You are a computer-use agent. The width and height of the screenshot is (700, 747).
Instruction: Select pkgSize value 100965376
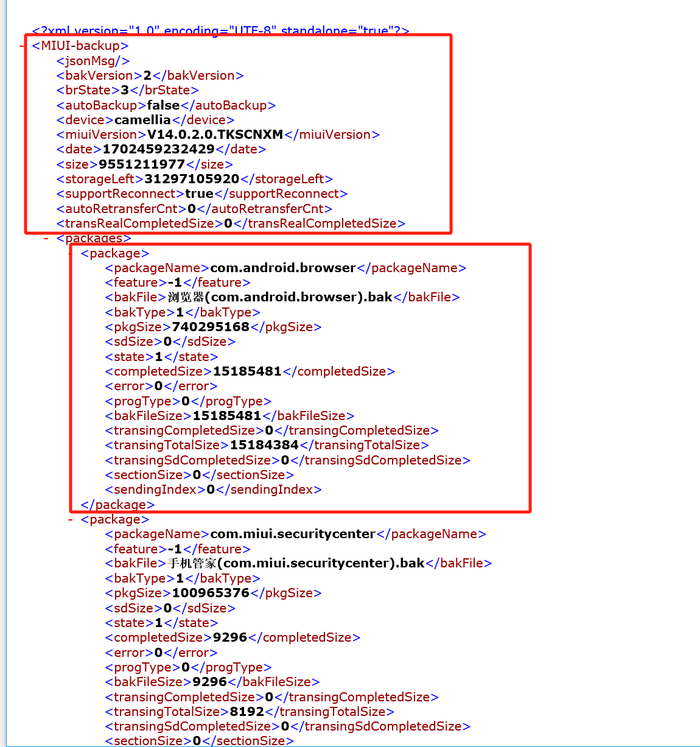211,593
